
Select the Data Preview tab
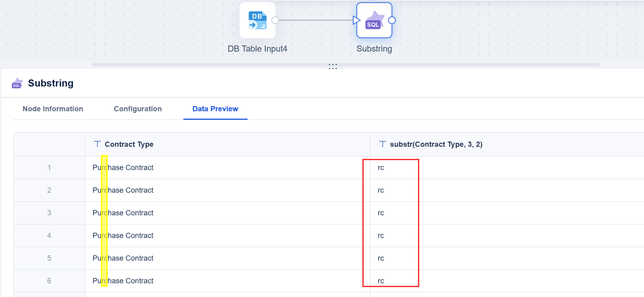tap(215, 109)
